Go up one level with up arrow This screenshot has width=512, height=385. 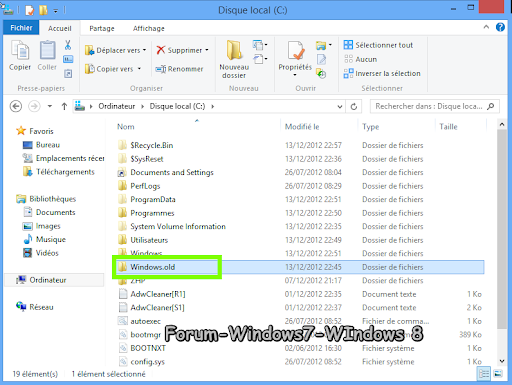click(x=64, y=106)
